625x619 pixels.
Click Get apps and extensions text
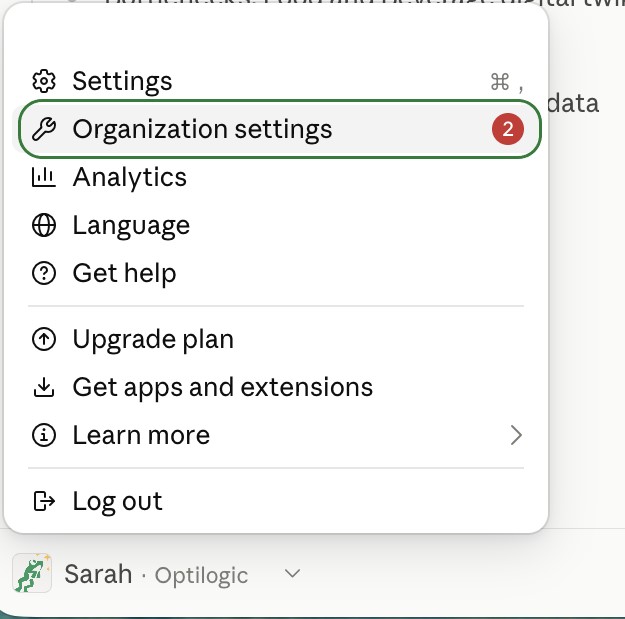223,387
